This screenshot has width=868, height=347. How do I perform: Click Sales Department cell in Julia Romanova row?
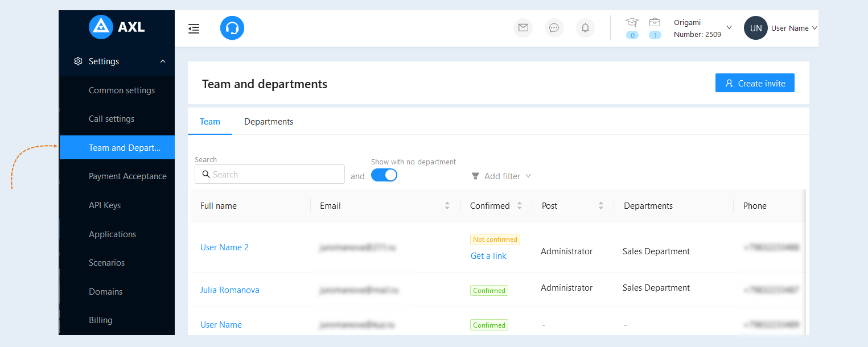tap(656, 288)
